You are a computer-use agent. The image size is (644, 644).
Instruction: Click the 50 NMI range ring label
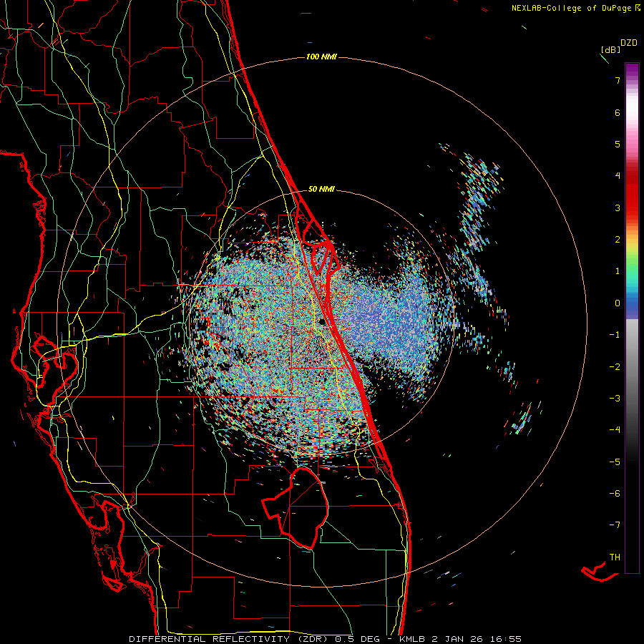coord(321,189)
